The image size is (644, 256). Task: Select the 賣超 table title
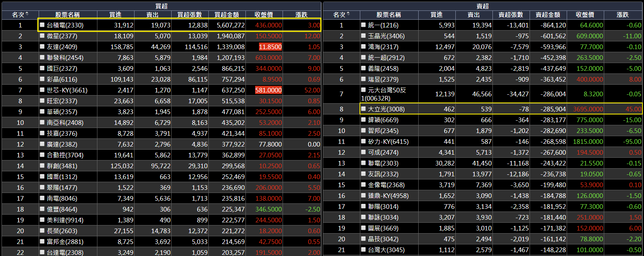pyautogui.click(x=482, y=6)
